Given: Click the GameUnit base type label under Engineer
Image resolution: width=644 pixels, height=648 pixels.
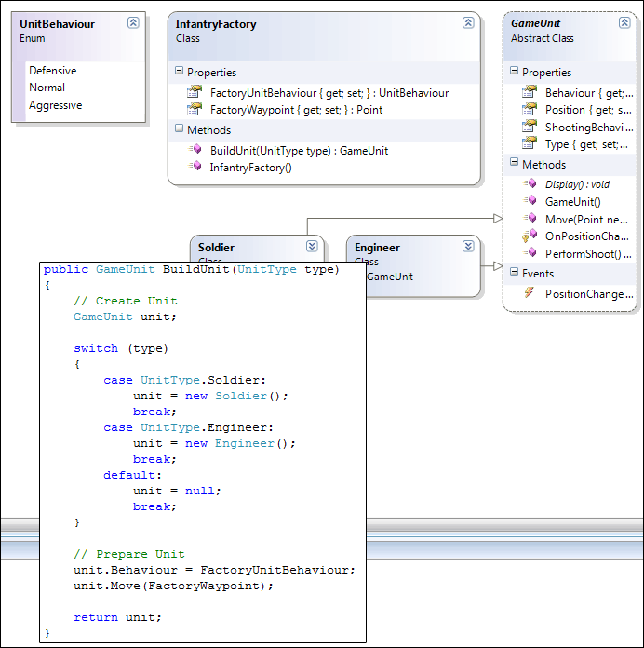Looking at the screenshot, I should pyautogui.click(x=390, y=277).
